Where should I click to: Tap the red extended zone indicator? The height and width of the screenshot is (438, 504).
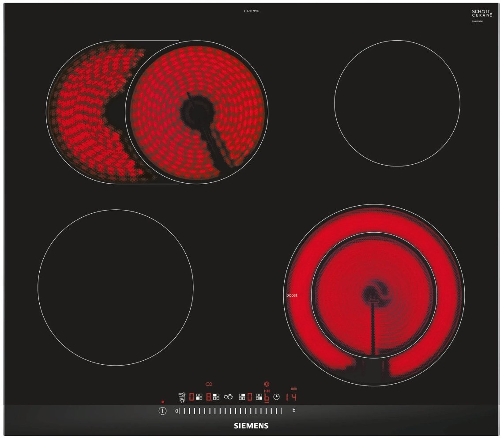pyautogui.click(x=209, y=384)
